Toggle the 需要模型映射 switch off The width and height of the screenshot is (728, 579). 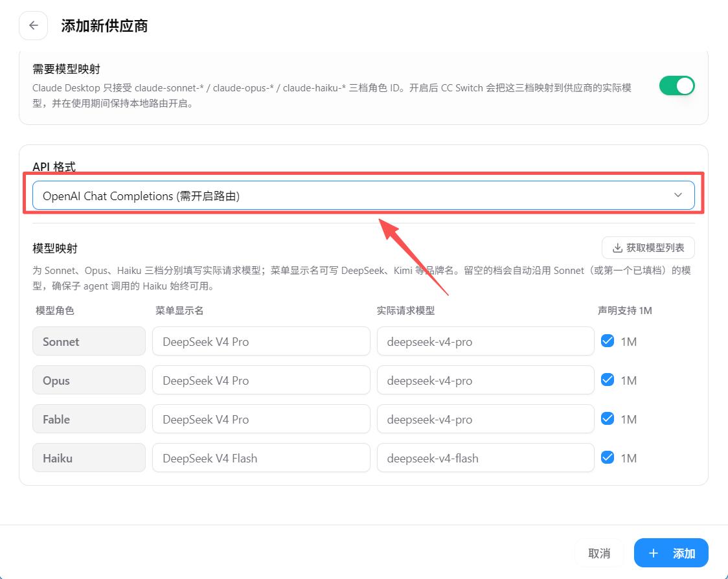coord(676,86)
